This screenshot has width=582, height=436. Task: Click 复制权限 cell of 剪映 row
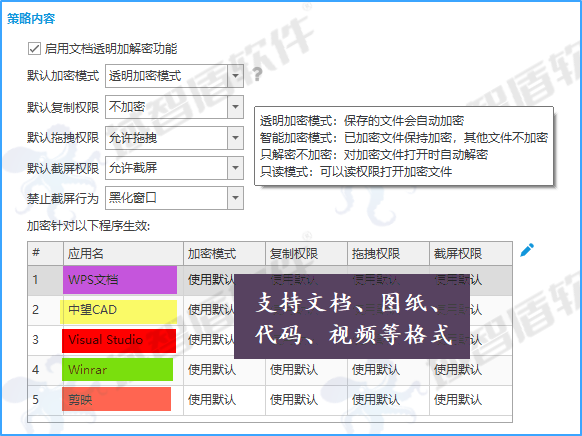pyautogui.click(x=306, y=400)
